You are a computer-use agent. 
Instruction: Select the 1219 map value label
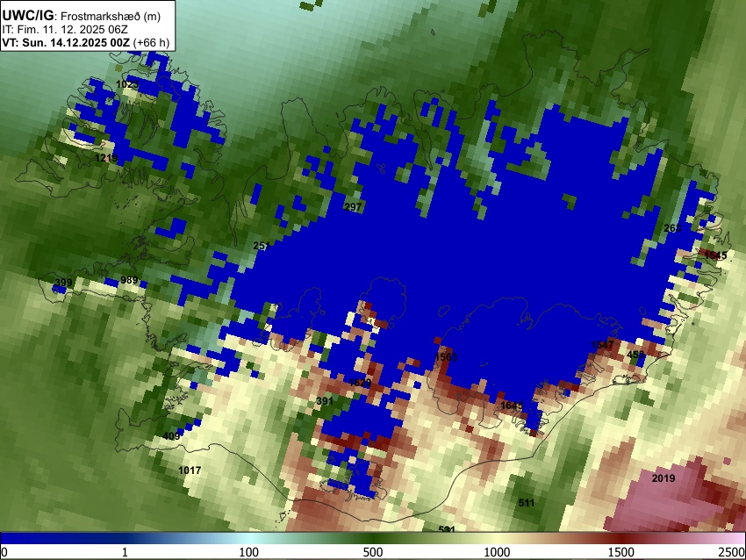click(106, 158)
